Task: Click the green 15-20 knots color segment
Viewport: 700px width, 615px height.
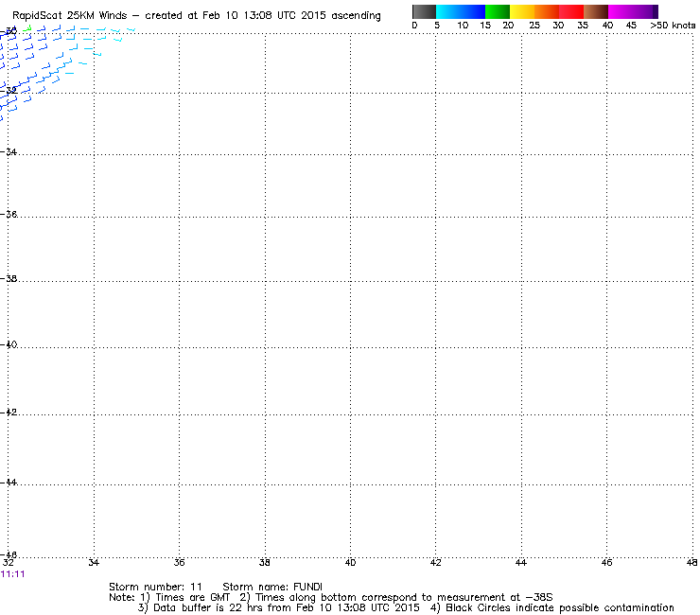Action: pyautogui.click(x=498, y=11)
